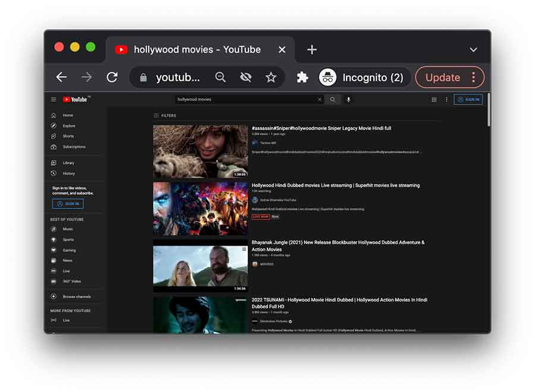
Task: Open Live under More from YouTube
Action: (75, 320)
